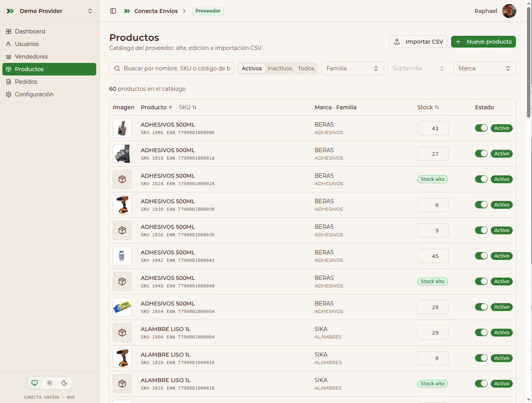Click Stock alto badge for SKU 1024

click(x=433, y=179)
